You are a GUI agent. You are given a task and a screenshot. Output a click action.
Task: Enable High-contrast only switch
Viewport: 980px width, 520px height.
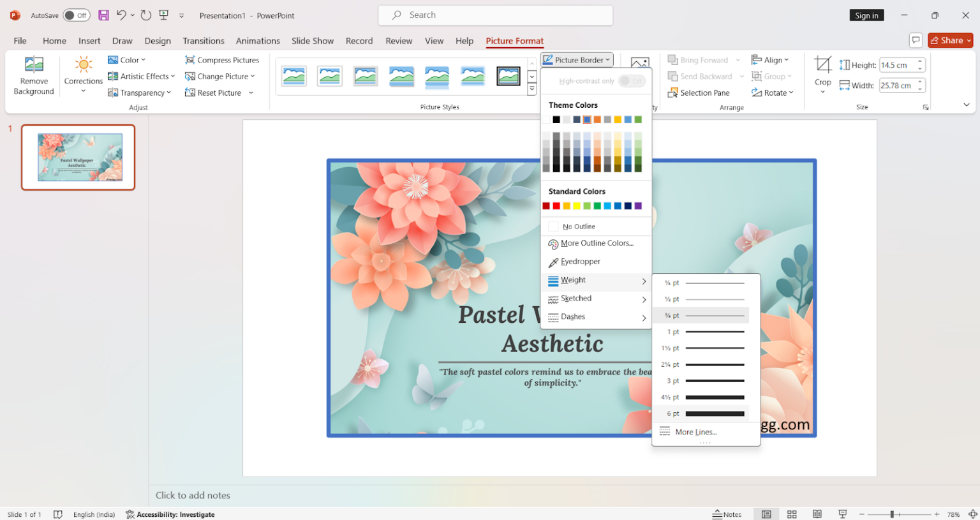[632, 81]
